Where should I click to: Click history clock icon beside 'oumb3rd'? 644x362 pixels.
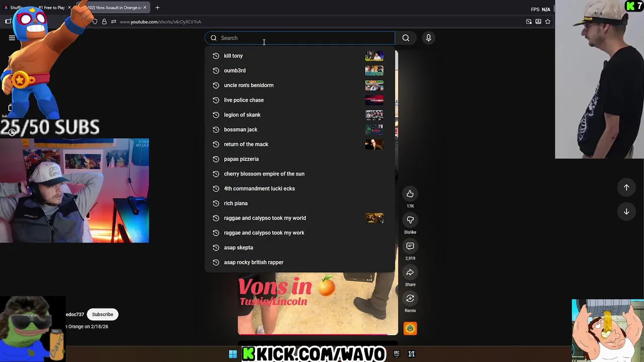(216, 70)
